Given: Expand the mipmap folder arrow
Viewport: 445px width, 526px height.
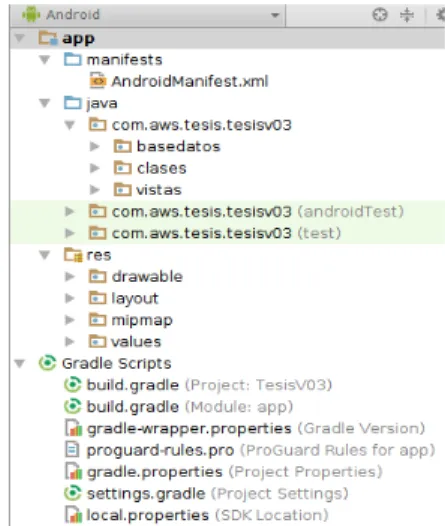Looking at the screenshot, I should click(70, 320).
